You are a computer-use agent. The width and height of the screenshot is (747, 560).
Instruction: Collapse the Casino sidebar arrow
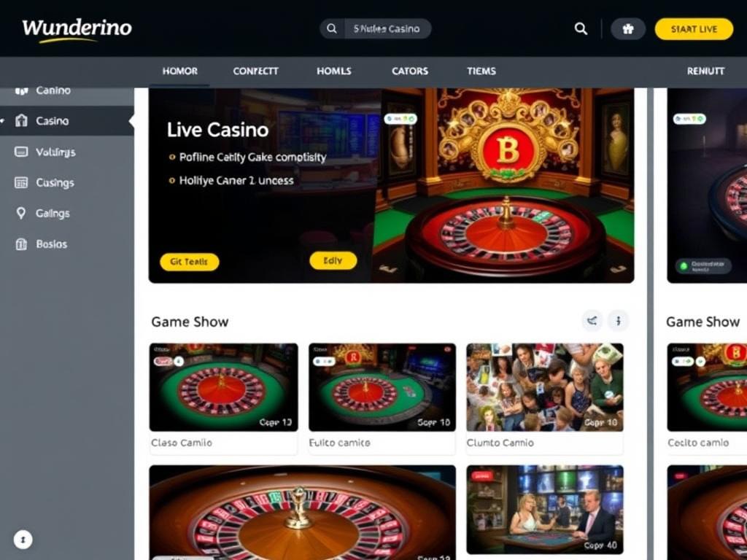(x=131, y=121)
